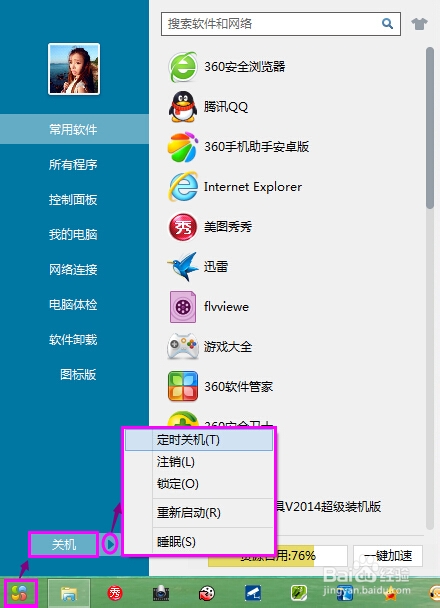Open 网络连接 from the sidebar

point(73,269)
